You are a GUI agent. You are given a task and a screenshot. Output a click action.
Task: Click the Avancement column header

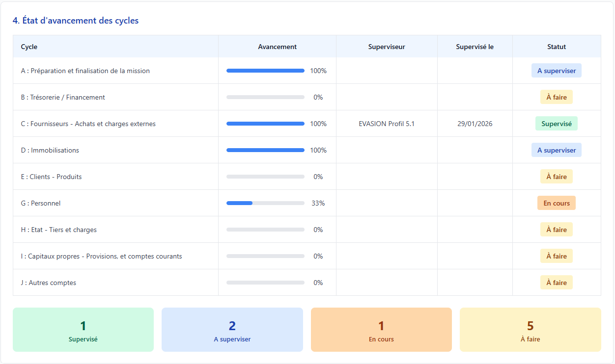point(278,47)
